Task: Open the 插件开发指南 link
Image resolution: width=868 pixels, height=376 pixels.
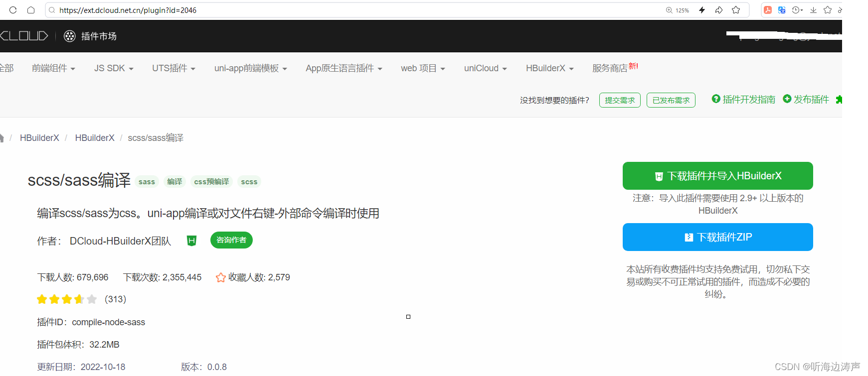Action: (749, 100)
